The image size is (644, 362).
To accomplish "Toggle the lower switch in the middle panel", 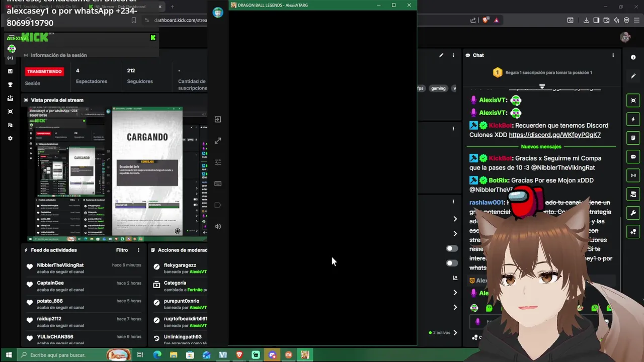I will 452,263.
